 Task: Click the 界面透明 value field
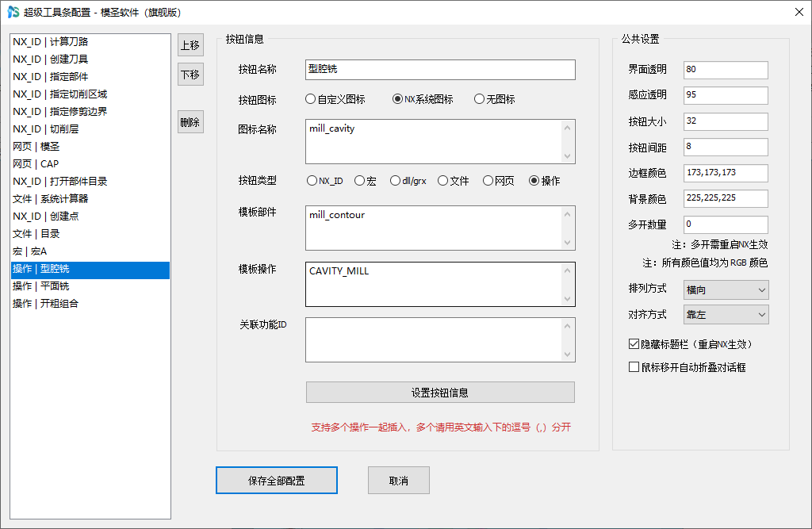point(726,70)
